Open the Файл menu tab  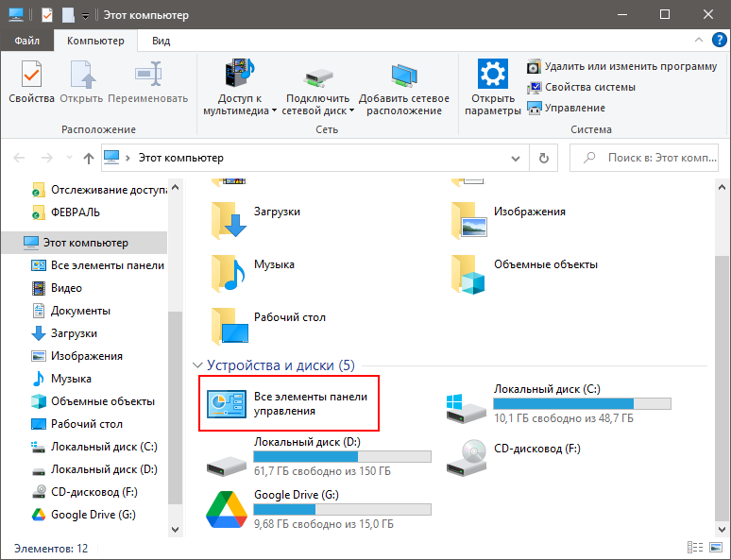27,41
